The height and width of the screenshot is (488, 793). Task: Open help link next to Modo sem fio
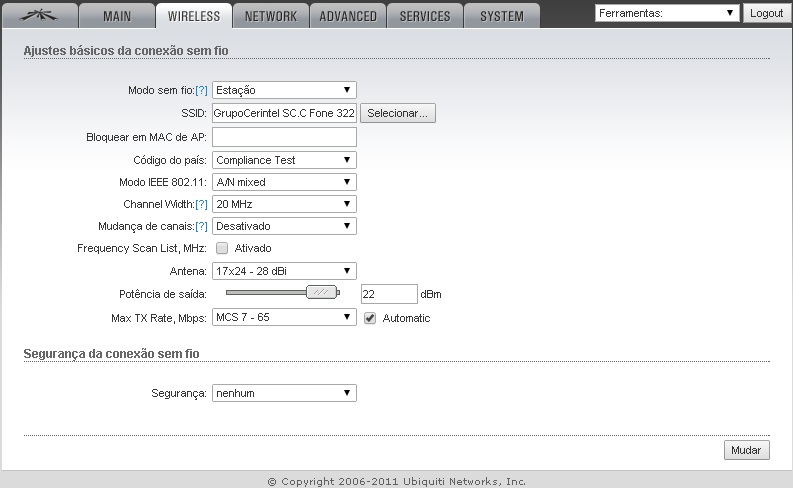coord(201,91)
